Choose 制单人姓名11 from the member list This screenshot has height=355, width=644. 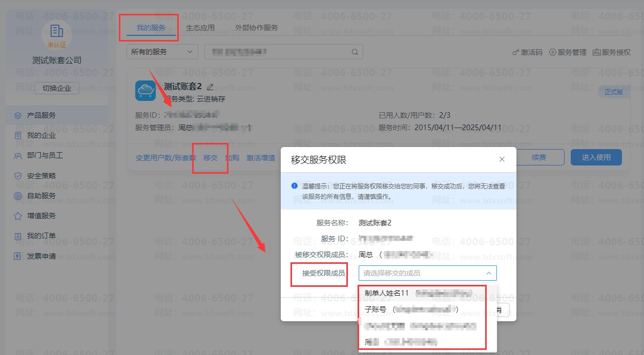click(428, 293)
